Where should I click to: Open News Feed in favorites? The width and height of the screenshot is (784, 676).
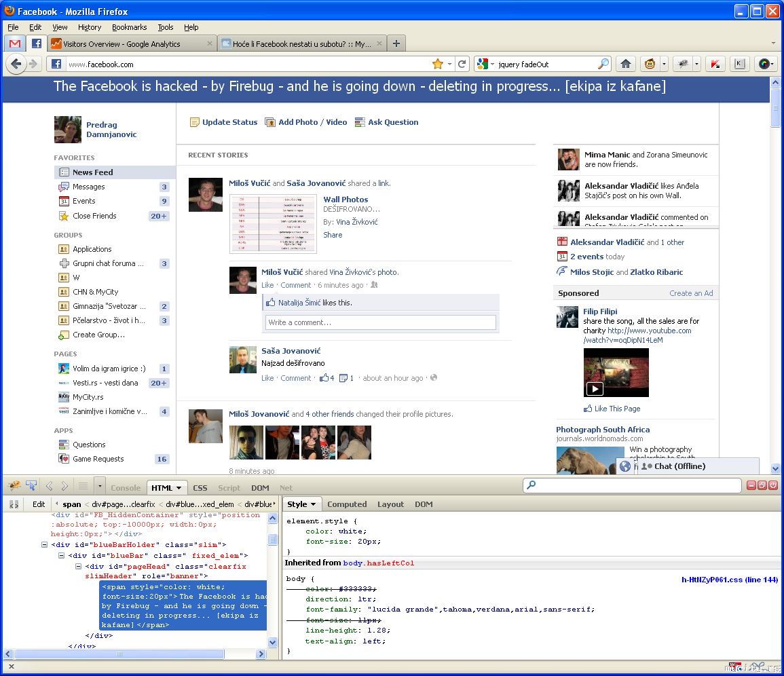[x=115, y=172]
